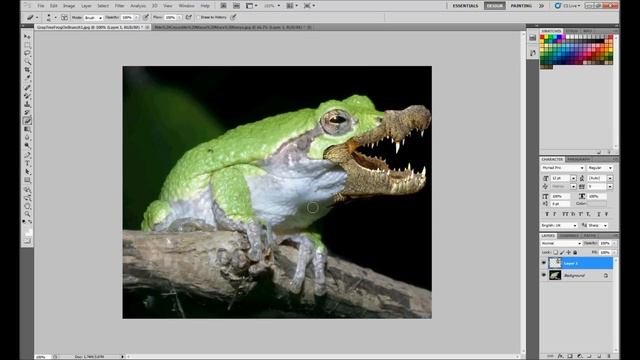The image size is (640, 360).
Task: Open the brush preset picker arrow
Action: (56, 18)
